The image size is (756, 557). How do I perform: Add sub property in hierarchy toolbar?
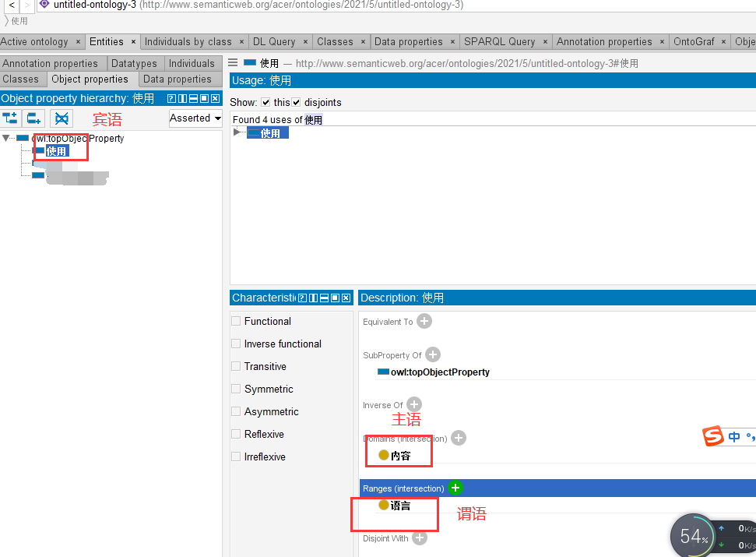coord(10,118)
